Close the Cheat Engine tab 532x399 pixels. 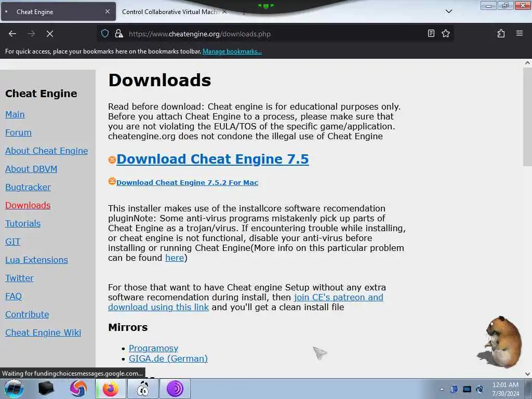point(108,11)
